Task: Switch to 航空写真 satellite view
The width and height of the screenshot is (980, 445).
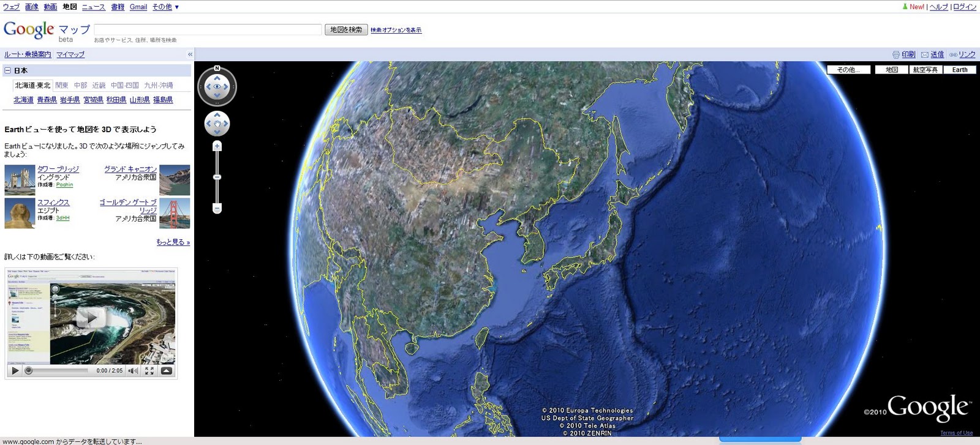Action: coord(925,70)
